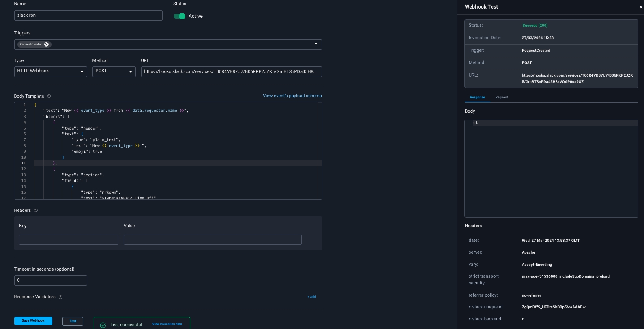This screenshot has height=329, width=644.
Task: Click the "type": "section" line in editor
Action: pos(83,175)
